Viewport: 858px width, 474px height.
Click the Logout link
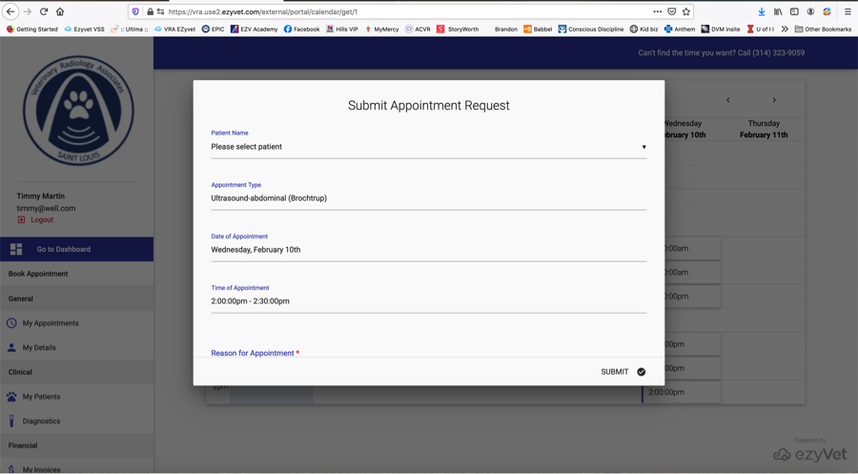(41, 220)
